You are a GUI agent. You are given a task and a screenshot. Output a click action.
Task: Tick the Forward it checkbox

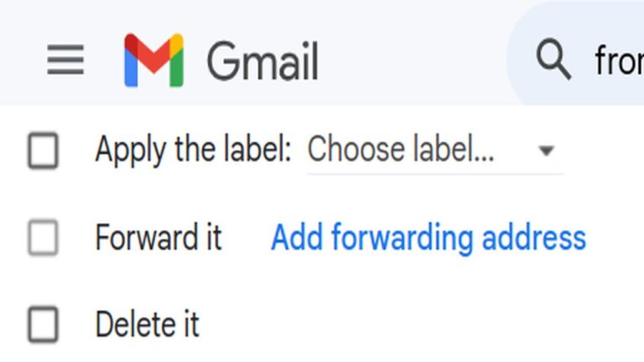[x=43, y=237]
